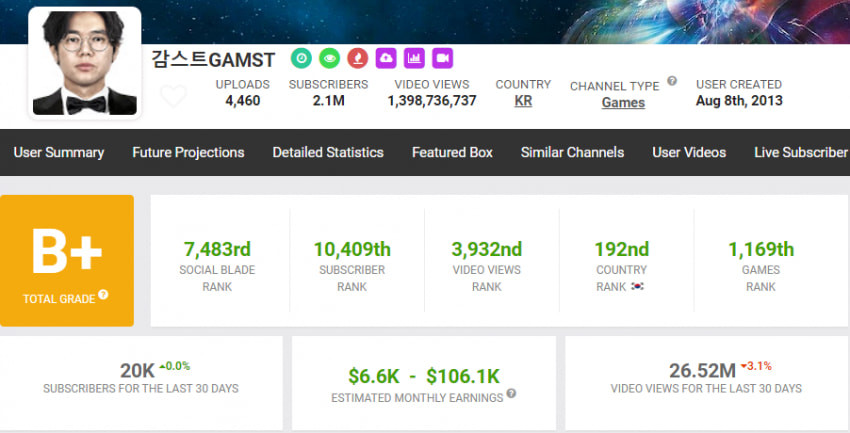Follow the KR country link
This screenshot has height=433, width=850.
(523, 101)
